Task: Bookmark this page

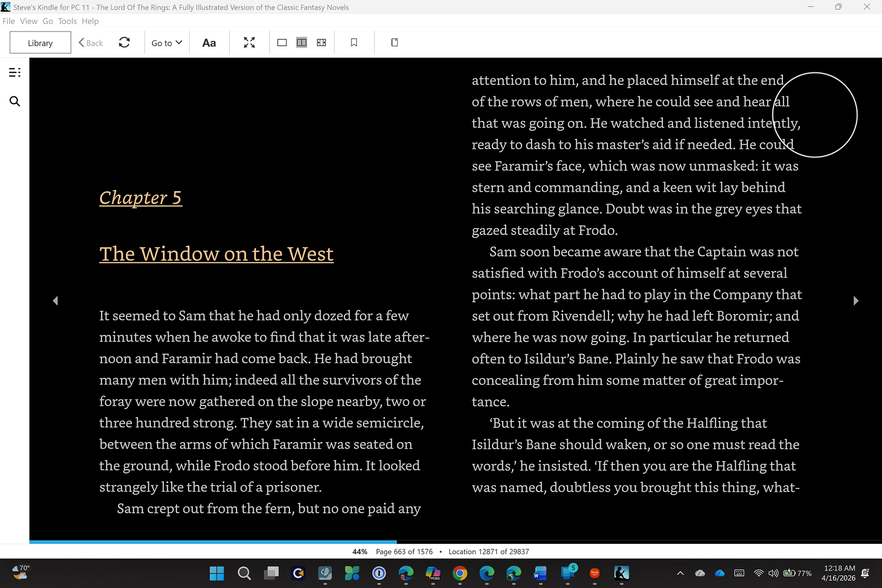Action: tap(354, 42)
